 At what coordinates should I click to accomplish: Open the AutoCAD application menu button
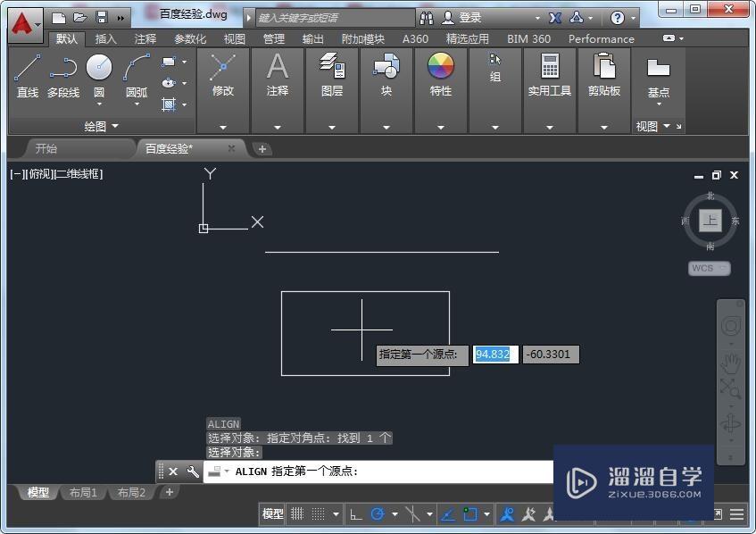(x=25, y=25)
